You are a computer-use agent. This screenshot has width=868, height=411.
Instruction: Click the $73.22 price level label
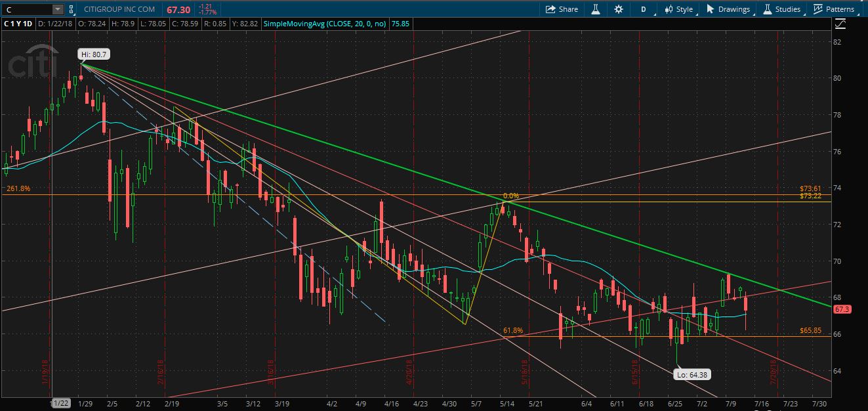coord(810,196)
